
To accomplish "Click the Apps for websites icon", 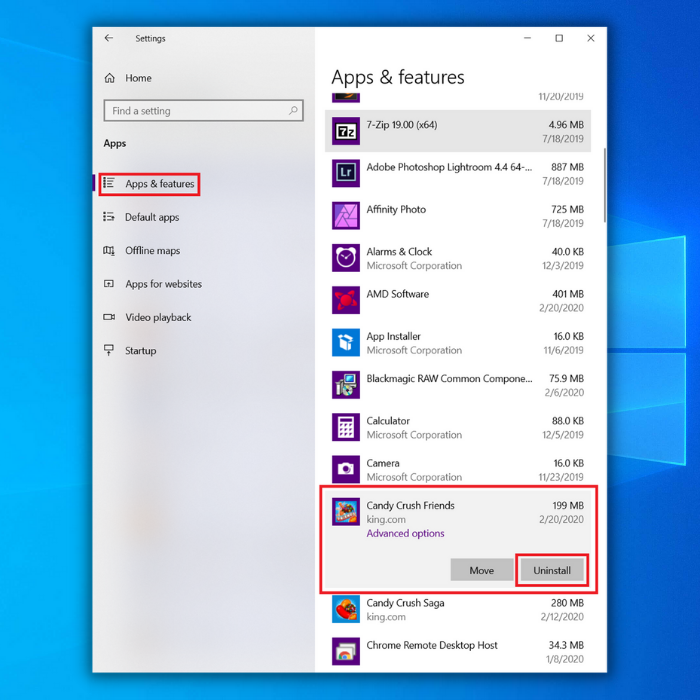I will point(109,284).
